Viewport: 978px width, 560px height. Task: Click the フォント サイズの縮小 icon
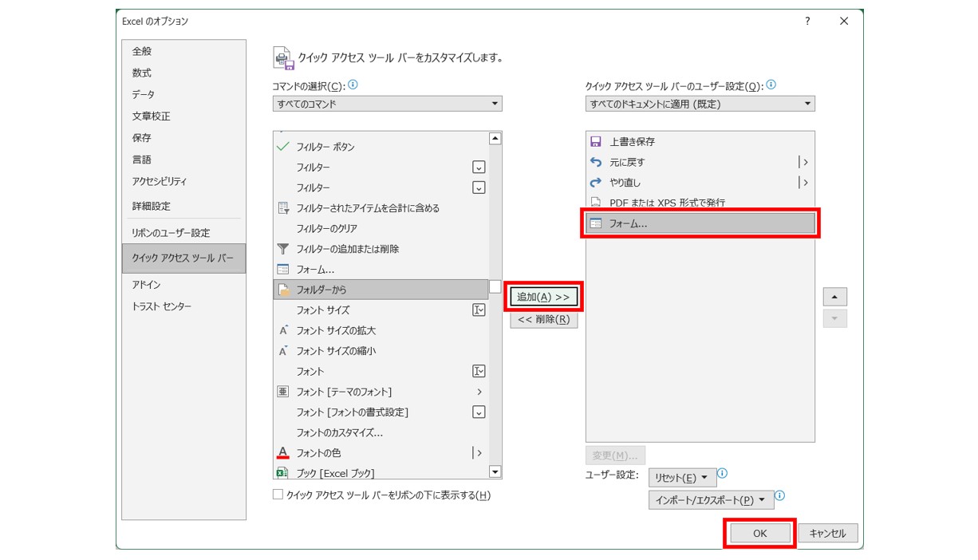pos(282,351)
